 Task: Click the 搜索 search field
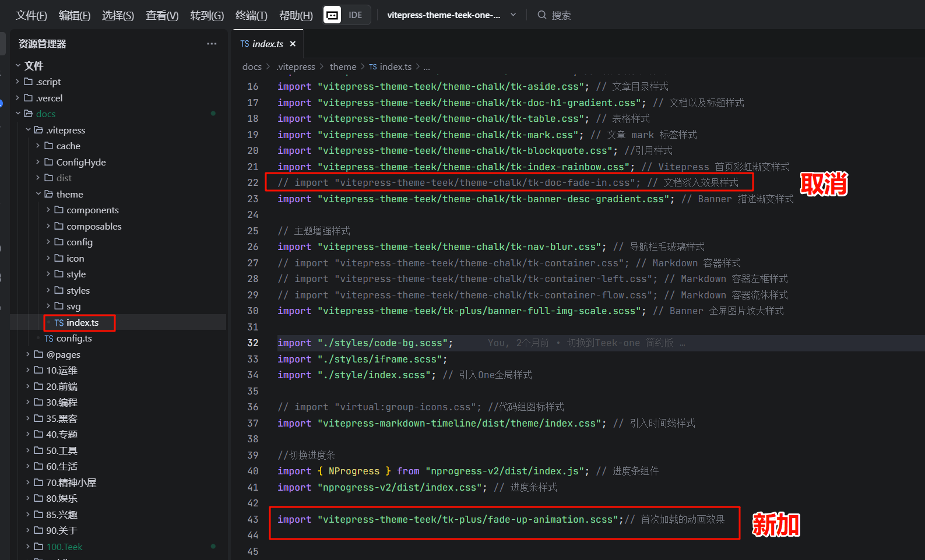(x=554, y=15)
